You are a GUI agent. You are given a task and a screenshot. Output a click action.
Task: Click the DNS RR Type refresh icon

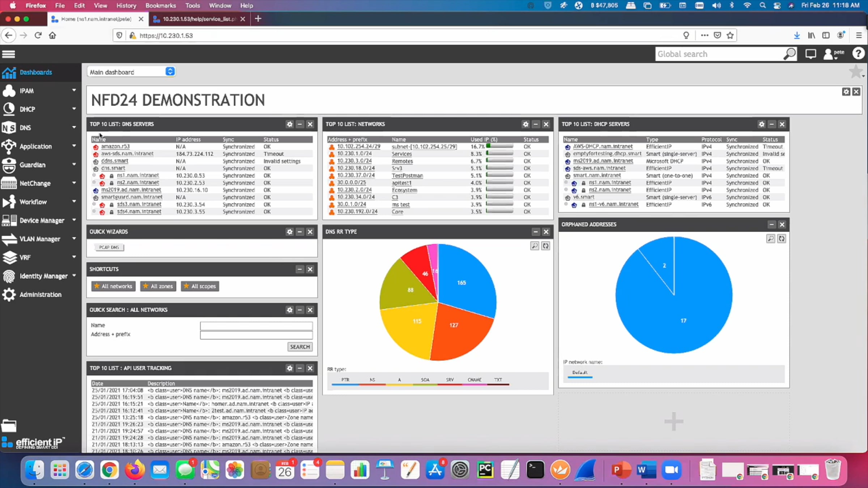pyautogui.click(x=545, y=246)
